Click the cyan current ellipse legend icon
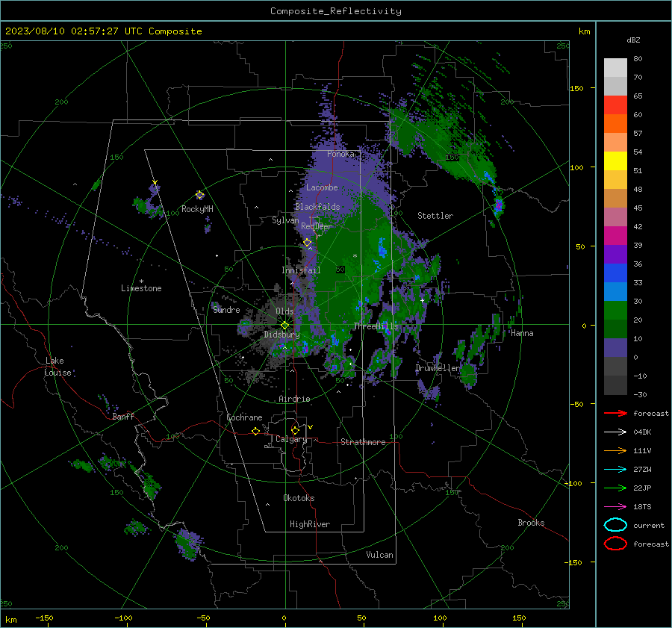Screen dimensions: 672x628 pos(615,525)
